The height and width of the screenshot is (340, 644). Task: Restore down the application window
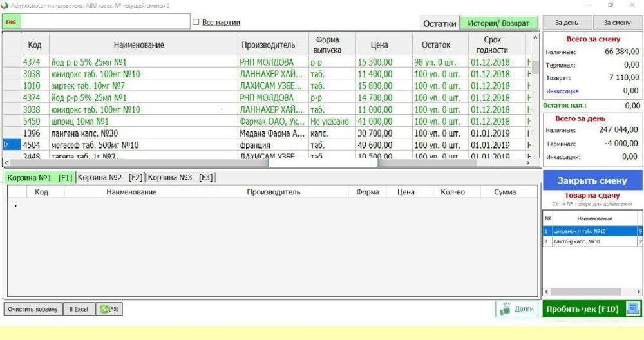click(611, 5)
